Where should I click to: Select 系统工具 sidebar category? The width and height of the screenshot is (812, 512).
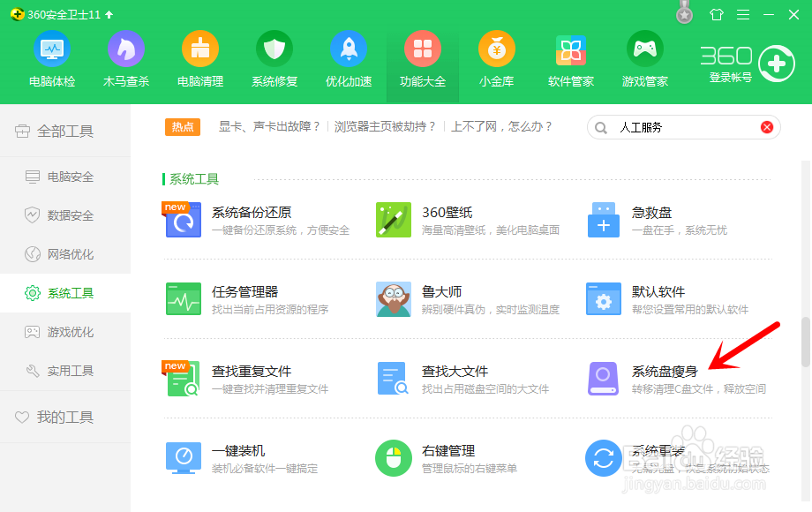(x=65, y=293)
